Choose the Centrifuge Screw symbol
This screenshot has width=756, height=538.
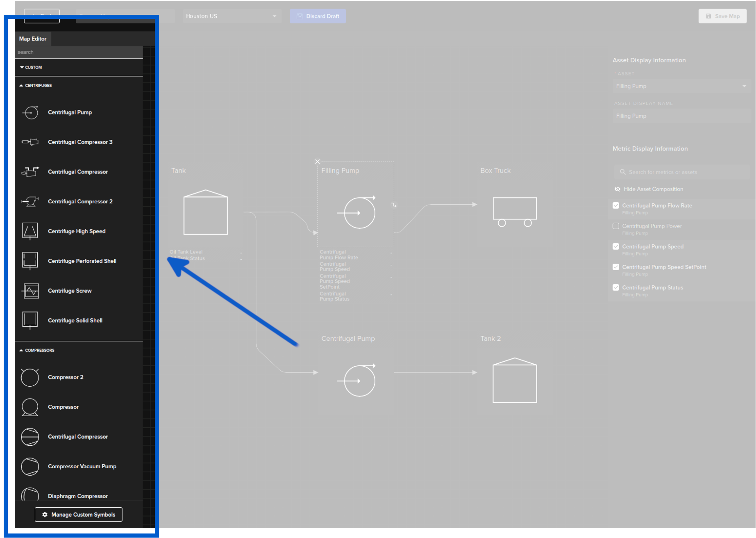click(x=70, y=290)
